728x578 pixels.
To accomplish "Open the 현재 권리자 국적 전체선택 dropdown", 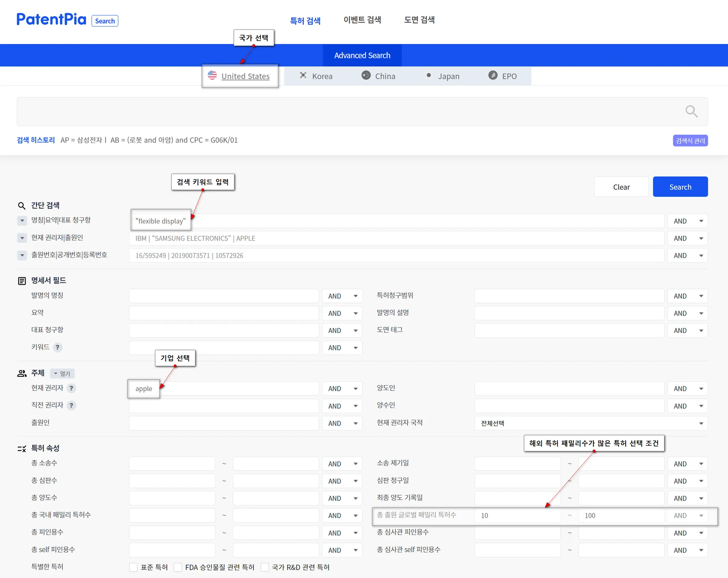I will (x=590, y=423).
